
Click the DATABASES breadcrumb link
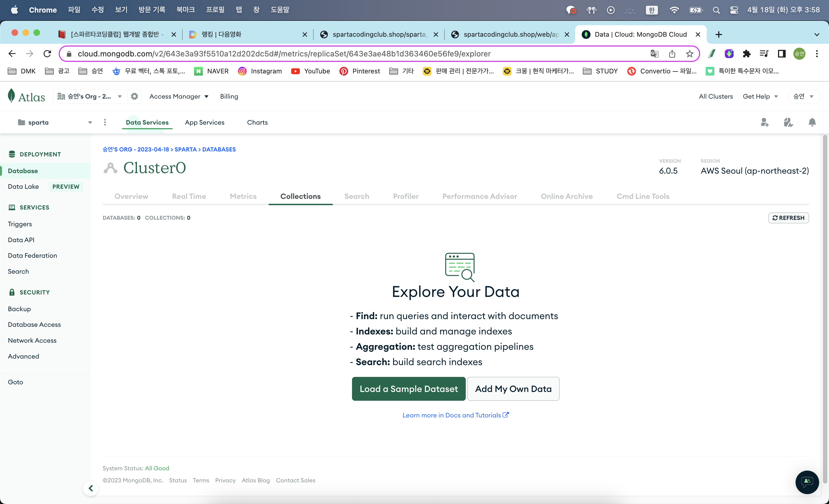coord(219,150)
